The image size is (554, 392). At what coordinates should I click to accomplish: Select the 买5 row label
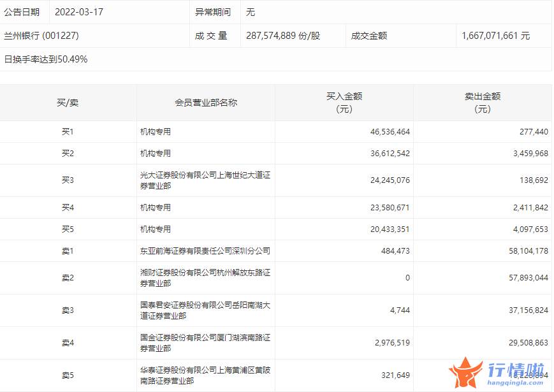coord(68,229)
